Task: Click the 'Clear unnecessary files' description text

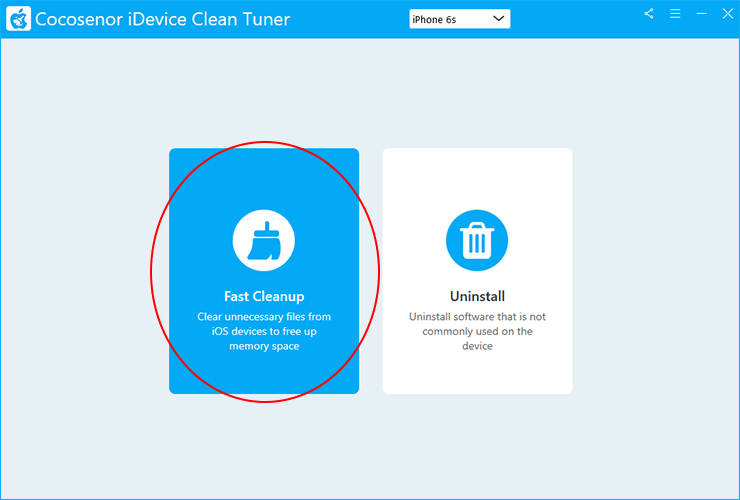Action: 264,331
